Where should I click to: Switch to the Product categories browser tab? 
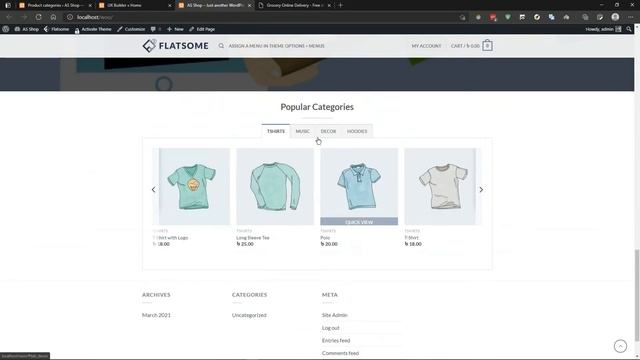click(x=55, y=5)
